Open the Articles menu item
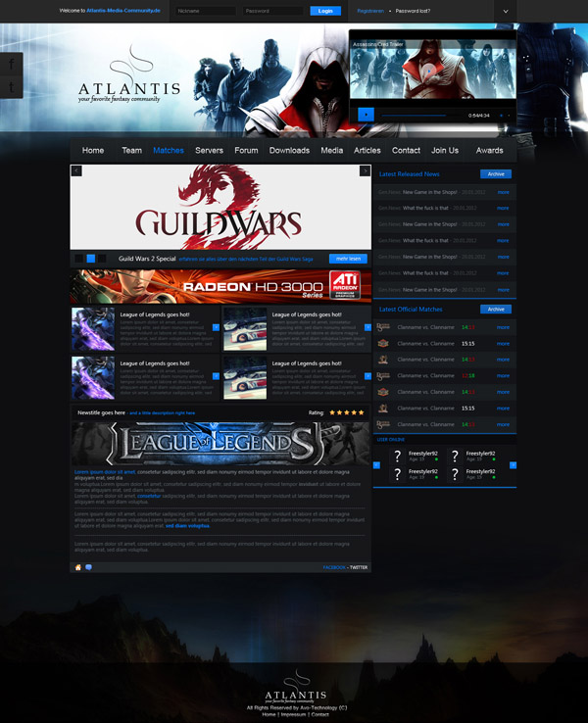This screenshot has height=723, width=588. 367,150
